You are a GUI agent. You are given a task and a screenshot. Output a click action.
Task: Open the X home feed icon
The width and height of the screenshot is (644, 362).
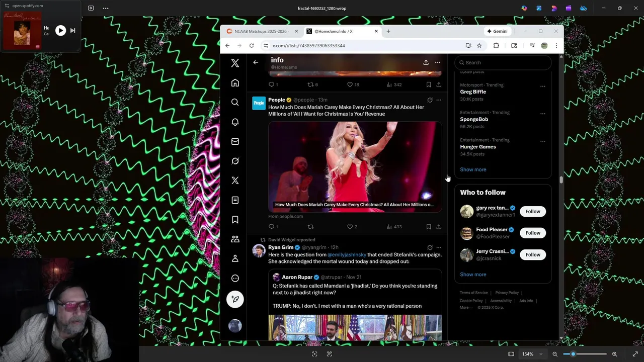(x=235, y=83)
